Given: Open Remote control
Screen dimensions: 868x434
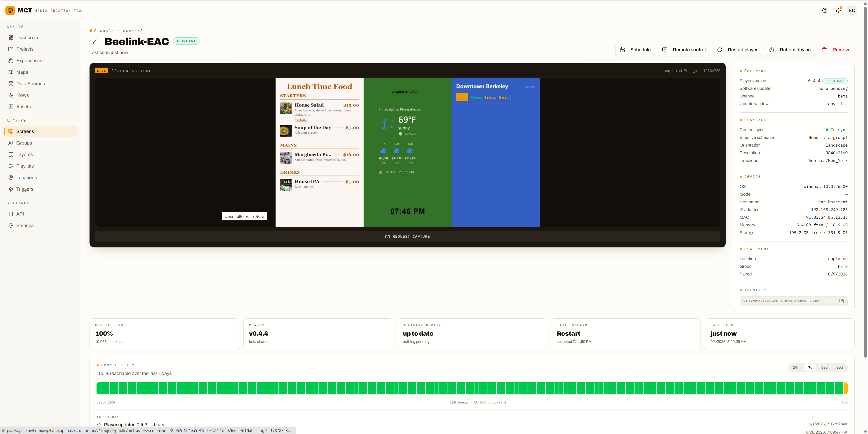Looking at the screenshot, I should tap(683, 50).
